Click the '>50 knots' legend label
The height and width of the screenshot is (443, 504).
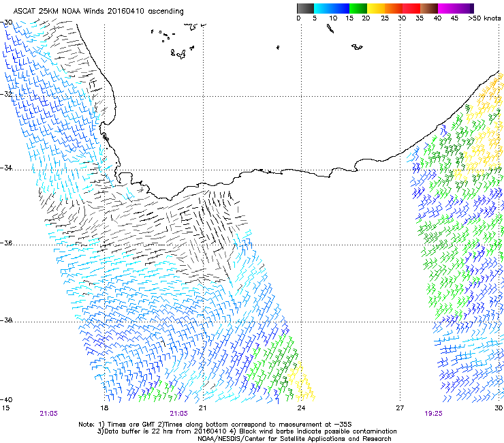[484, 18]
